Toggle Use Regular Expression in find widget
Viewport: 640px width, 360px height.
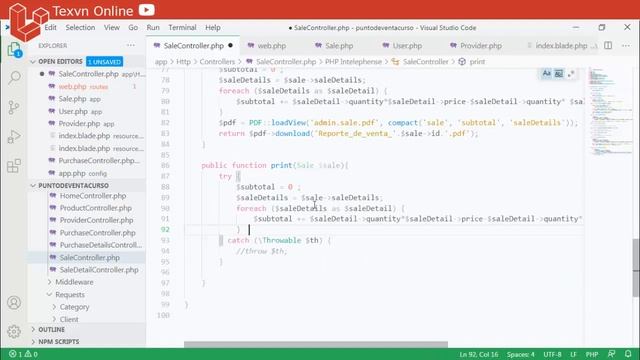[571, 73]
